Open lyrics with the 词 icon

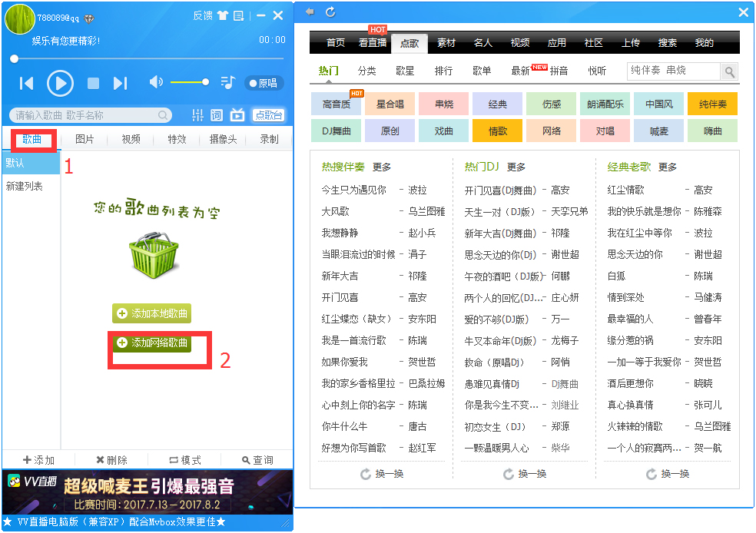(217, 114)
